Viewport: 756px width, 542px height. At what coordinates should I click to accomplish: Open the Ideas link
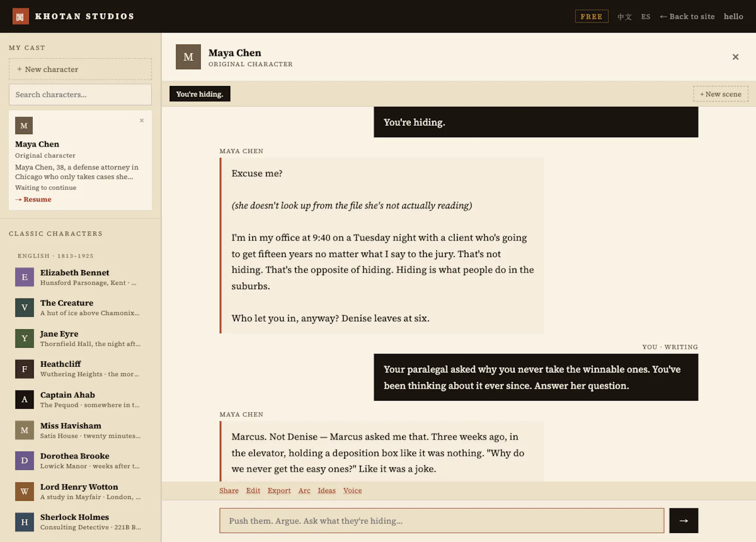point(326,490)
